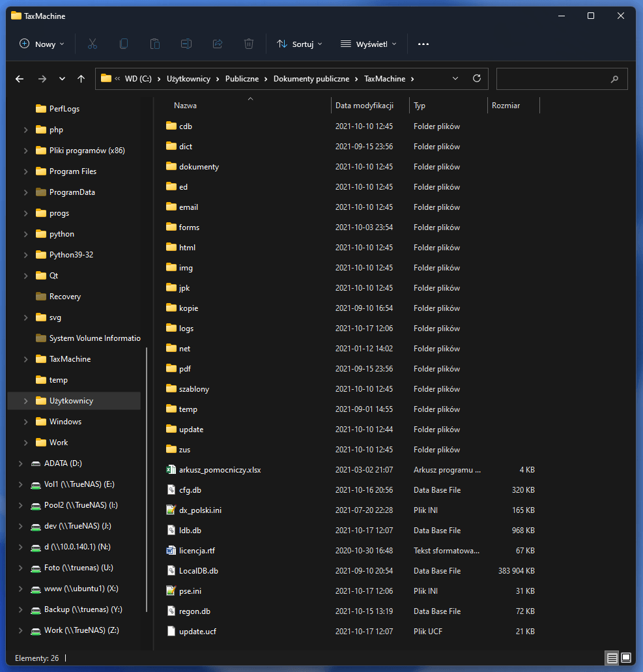Open the Wyświetl view menu
The width and height of the screenshot is (643, 672).
coord(368,44)
